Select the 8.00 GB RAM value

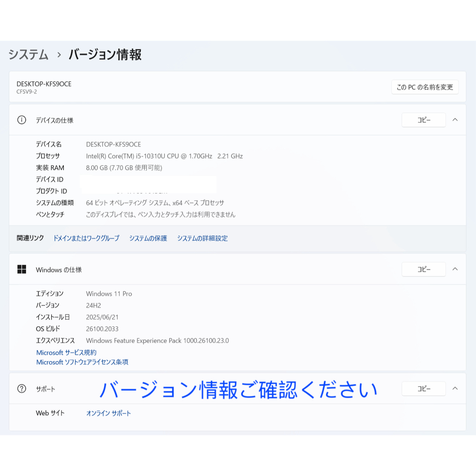click(124, 167)
